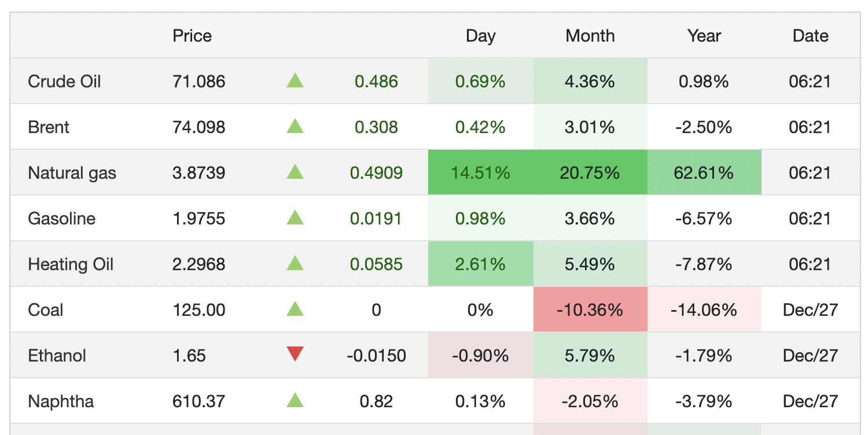
Task: Click the red down arrow for Ethanol
Action: click(295, 354)
